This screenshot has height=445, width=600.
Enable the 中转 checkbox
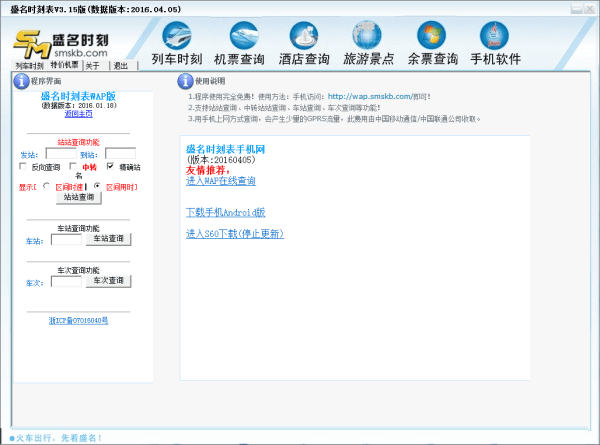point(73,166)
